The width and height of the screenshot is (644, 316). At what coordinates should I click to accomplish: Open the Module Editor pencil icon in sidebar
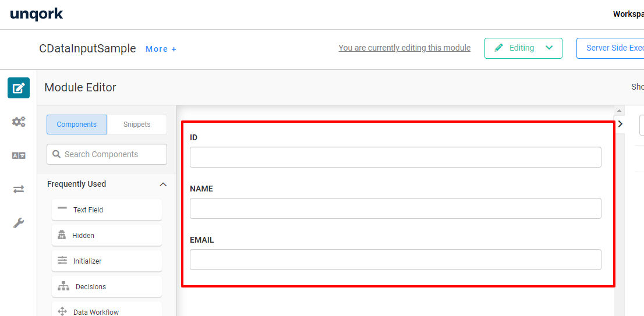19,88
